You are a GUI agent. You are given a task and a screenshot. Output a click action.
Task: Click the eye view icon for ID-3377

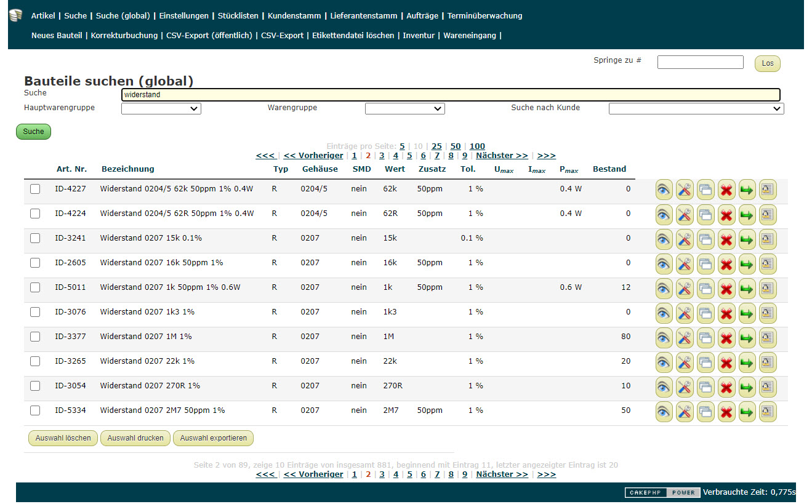[664, 337]
